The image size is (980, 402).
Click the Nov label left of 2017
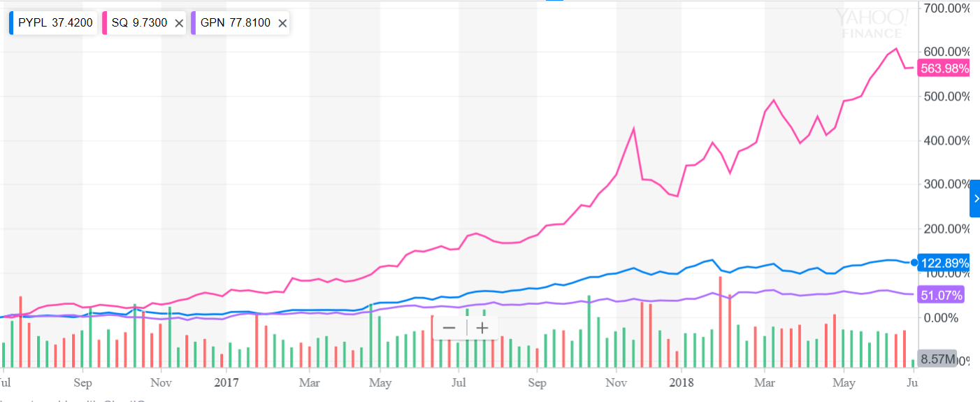pos(161,382)
